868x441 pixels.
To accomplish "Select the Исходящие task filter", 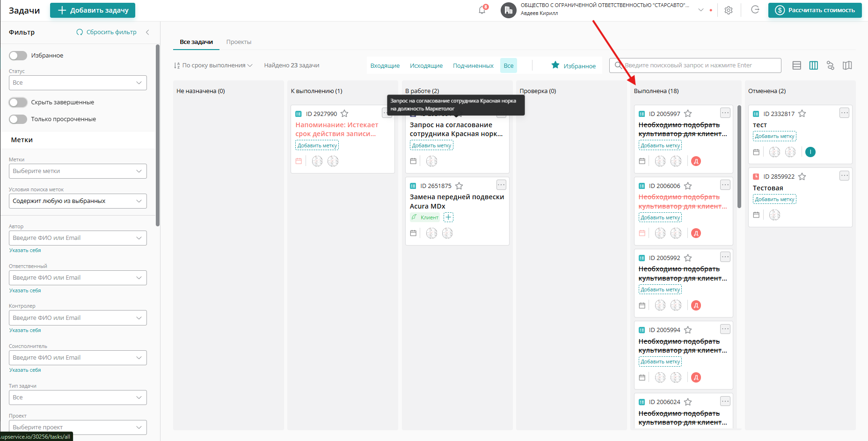I will [x=426, y=65].
